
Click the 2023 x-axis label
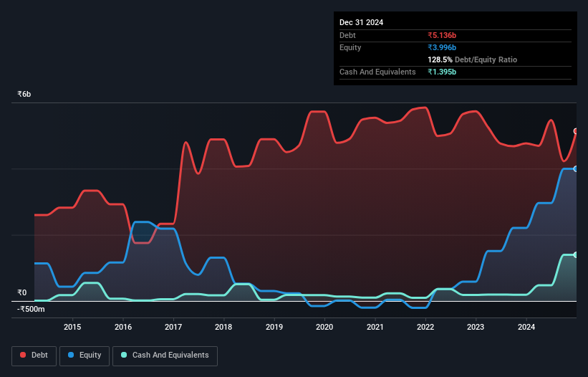coord(476,327)
